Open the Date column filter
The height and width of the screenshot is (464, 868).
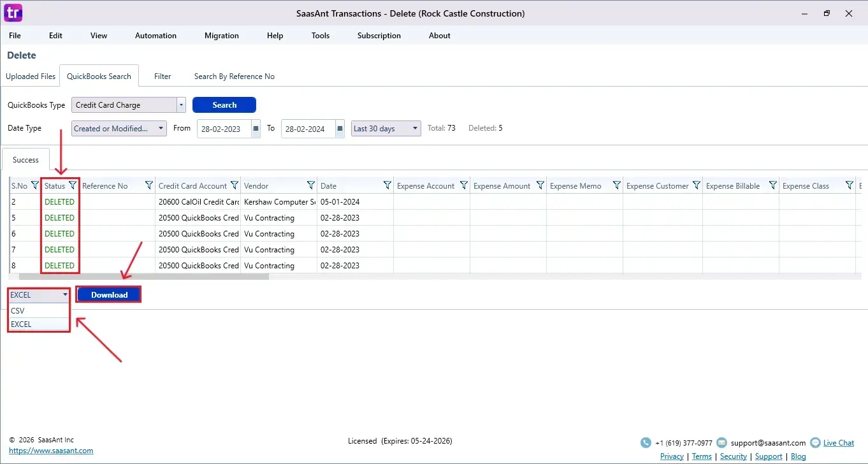(x=387, y=185)
